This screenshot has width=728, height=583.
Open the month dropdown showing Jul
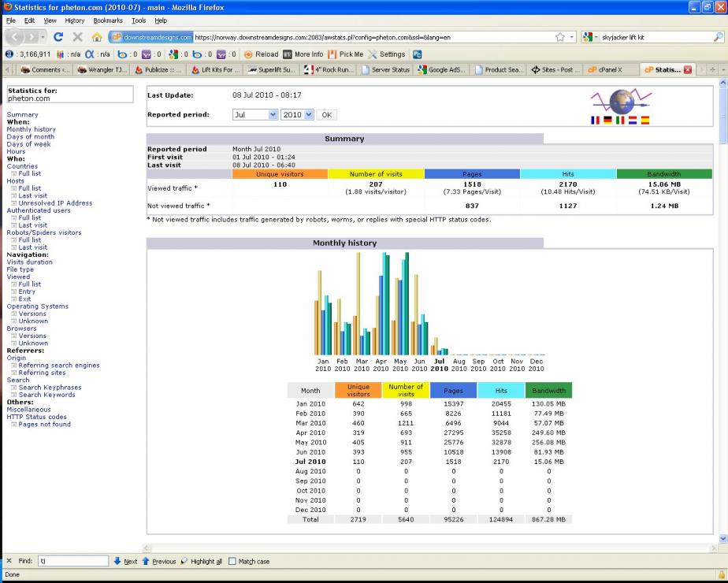(x=255, y=114)
